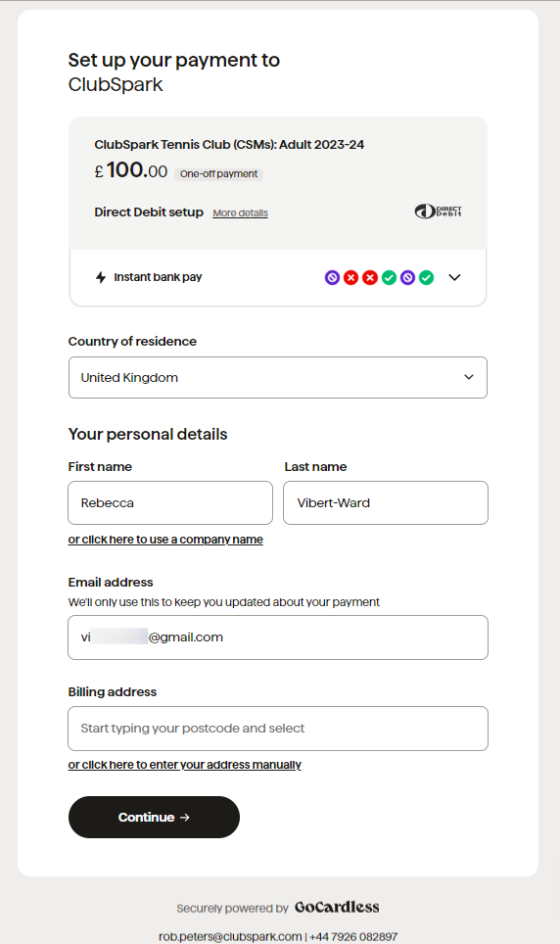
Task: Click the Direct Debit logo
Action: tap(438, 212)
